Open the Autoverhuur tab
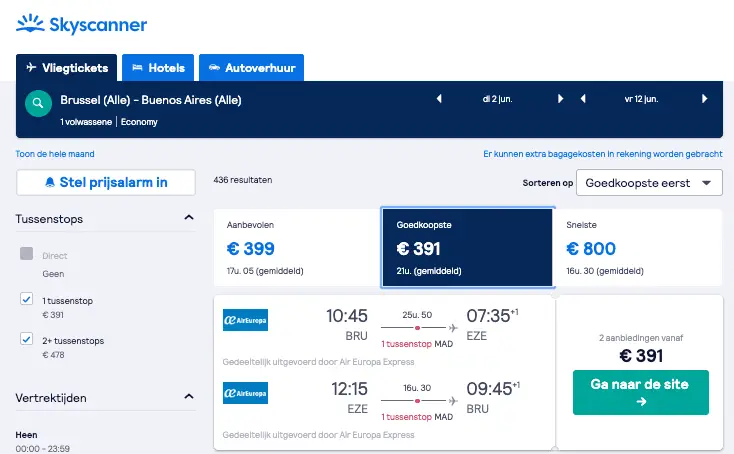Viewport: 734px width, 454px height. pos(251,68)
